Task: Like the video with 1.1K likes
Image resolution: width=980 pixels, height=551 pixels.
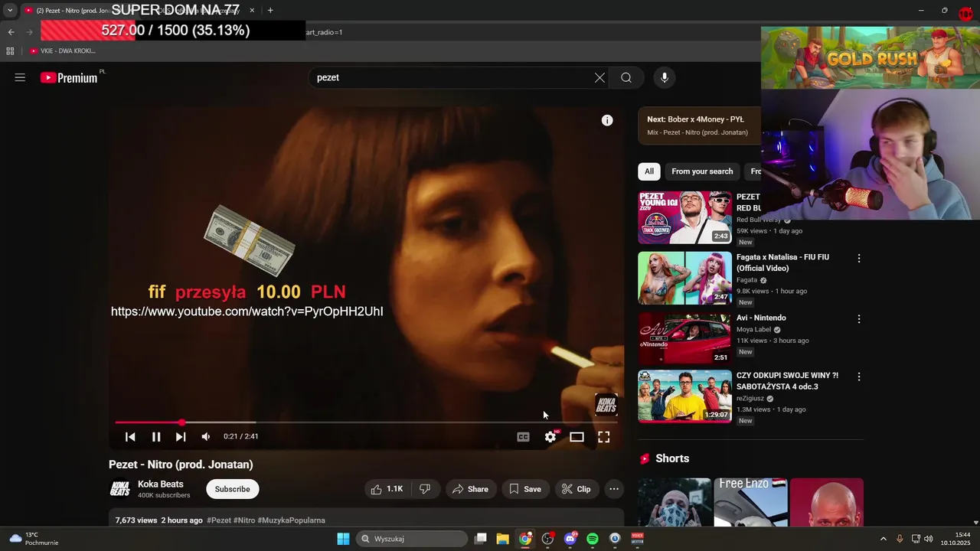Action: [x=387, y=489]
